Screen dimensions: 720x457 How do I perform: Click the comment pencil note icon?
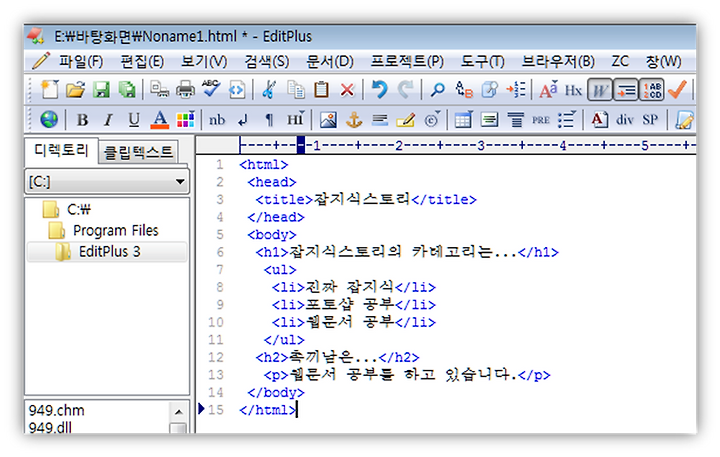(x=406, y=120)
